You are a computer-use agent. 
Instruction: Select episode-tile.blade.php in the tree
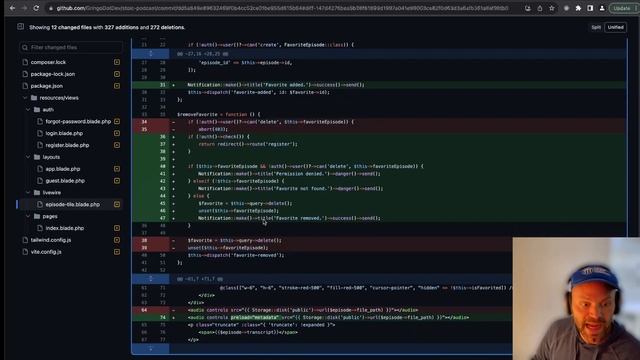pyautogui.click(x=72, y=204)
